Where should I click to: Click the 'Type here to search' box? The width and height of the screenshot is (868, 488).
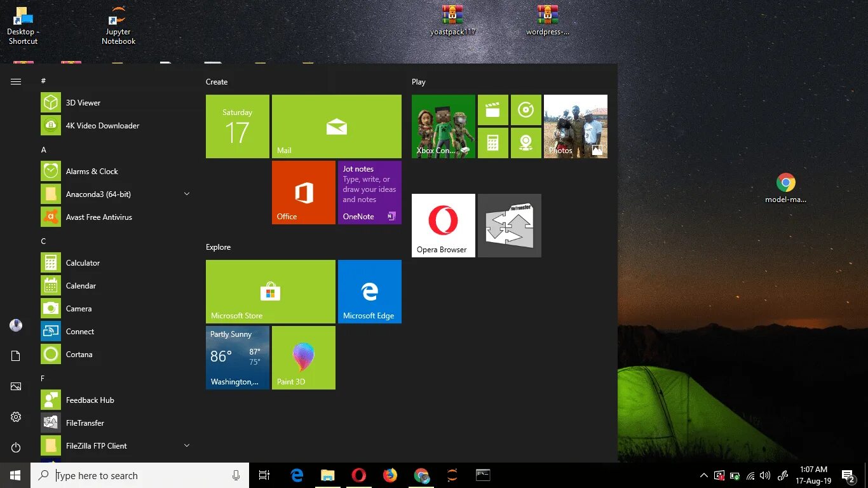140,475
